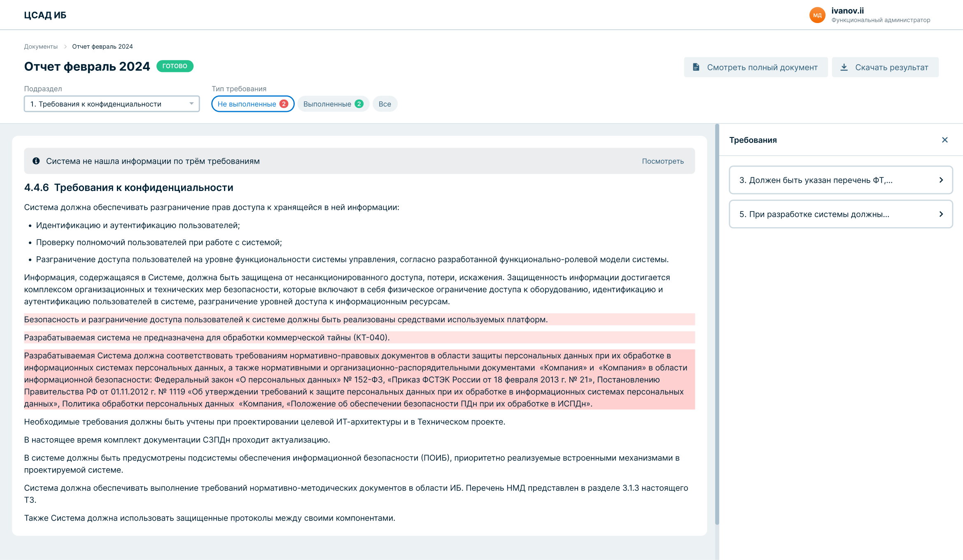
Task: Close the Требования side panel
Action: tap(944, 140)
